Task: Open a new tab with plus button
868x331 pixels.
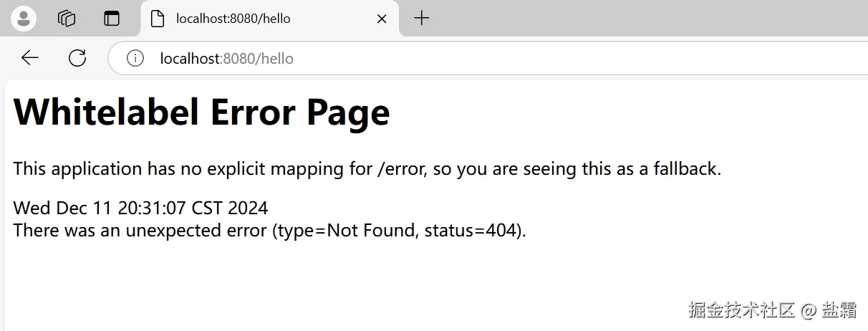Action: click(x=422, y=19)
